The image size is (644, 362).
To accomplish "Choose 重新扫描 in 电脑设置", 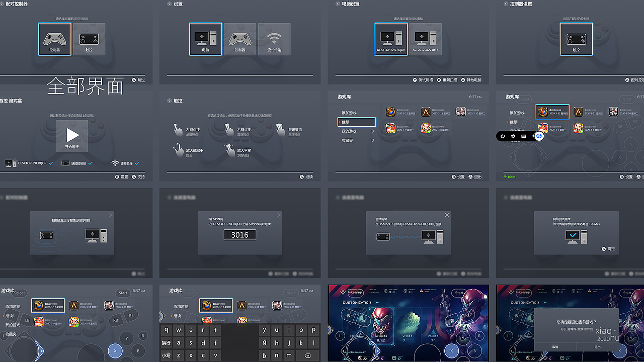I will 447,80.
